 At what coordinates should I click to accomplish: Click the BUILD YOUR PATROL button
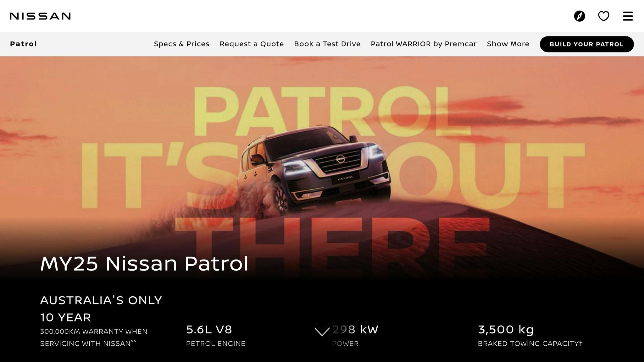tap(586, 44)
